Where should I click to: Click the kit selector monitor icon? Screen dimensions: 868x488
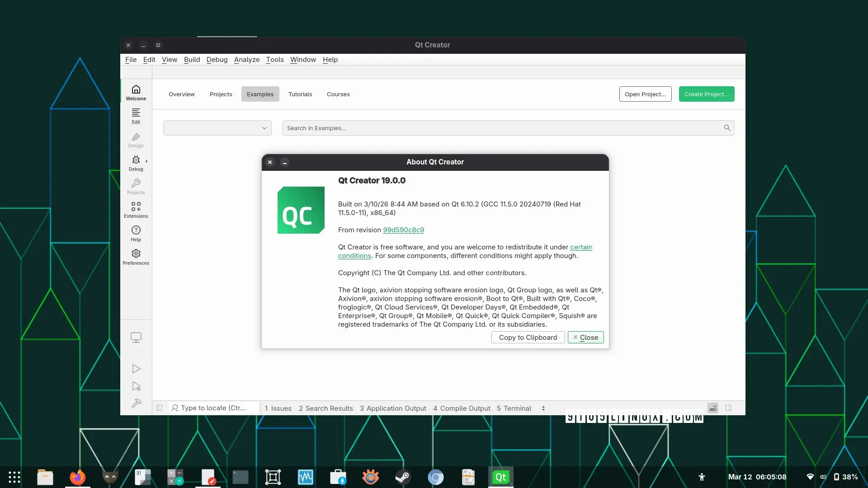point(136,338)
